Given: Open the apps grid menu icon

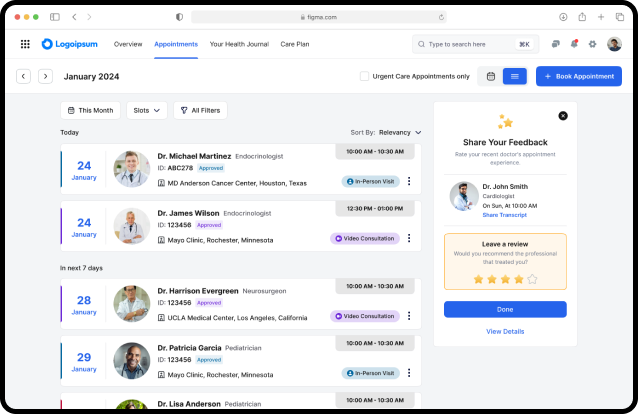Looking at the screenshot, I should coord(25,44).
